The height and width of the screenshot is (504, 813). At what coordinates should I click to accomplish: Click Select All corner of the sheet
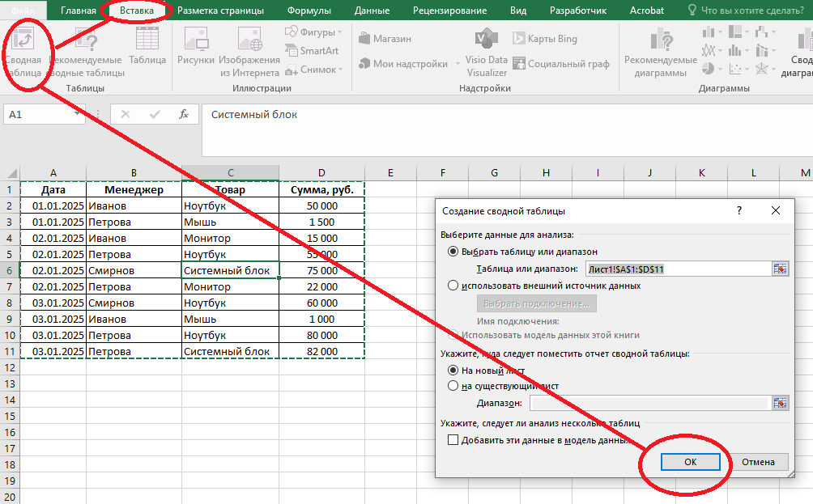click(11, 173)
